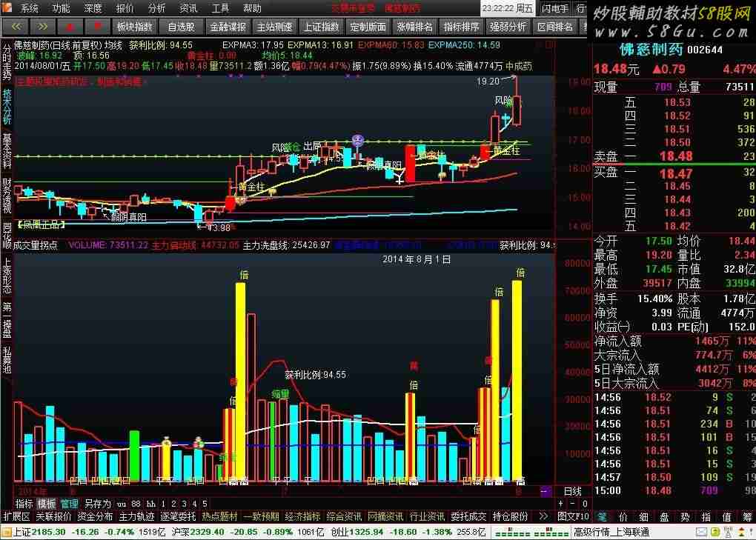Screen dimensions: 756x540
Task: Select the 价 tab in quote panel
Action: [x=623, y=517]
